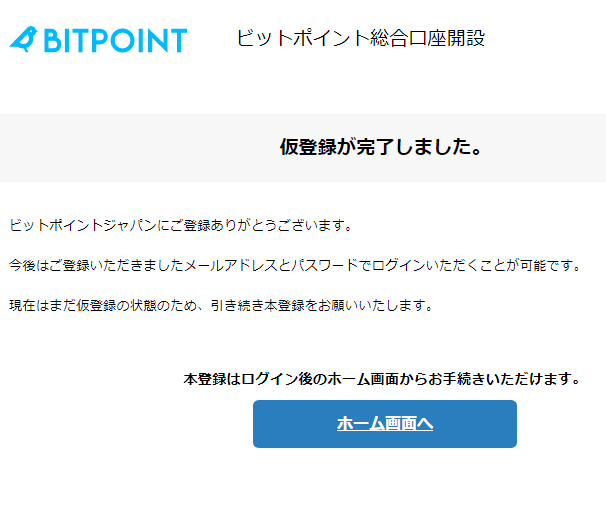Click the BITPOINT wordmark text
The width and height of the screenshot is (606, 522).
pos(114,40)
